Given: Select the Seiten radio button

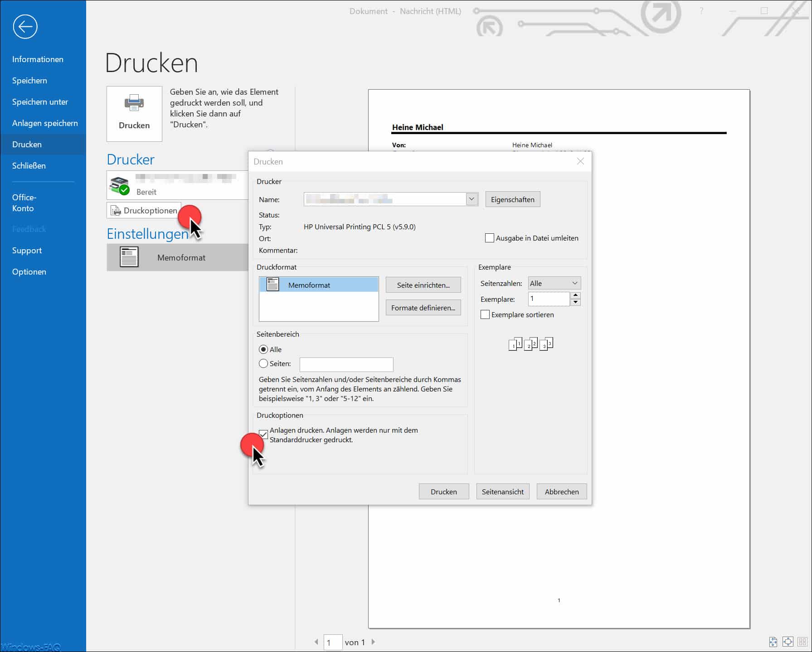Looking at the screenshot, I should [263, 363].
